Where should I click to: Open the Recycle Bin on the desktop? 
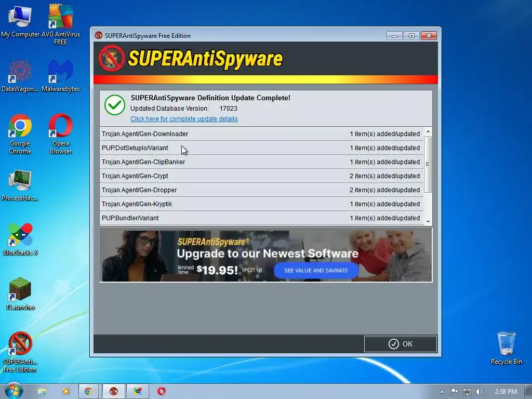click(x=506, y=348)
